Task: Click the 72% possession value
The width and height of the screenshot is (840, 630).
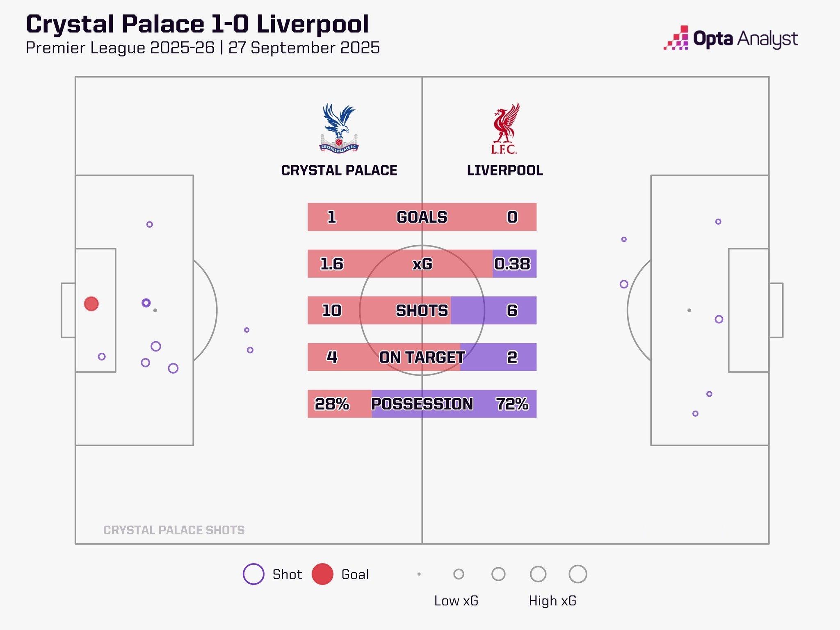Action: (512, 404)
